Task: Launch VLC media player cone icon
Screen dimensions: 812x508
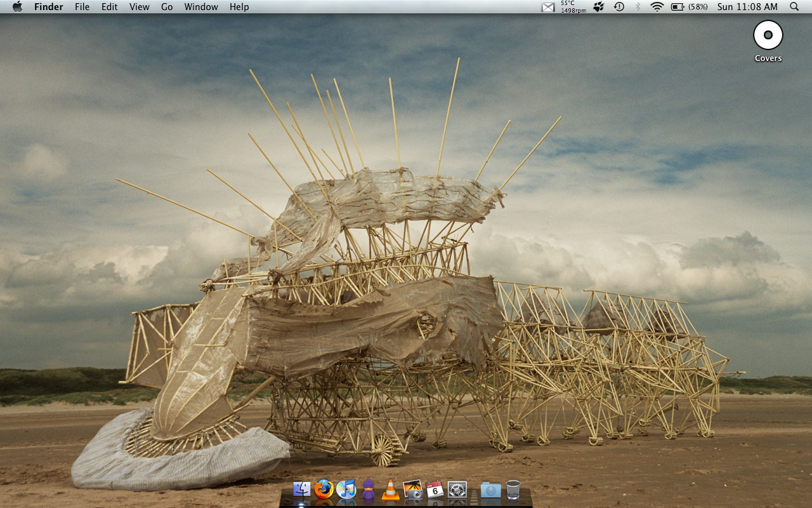Action: (390, 490)
